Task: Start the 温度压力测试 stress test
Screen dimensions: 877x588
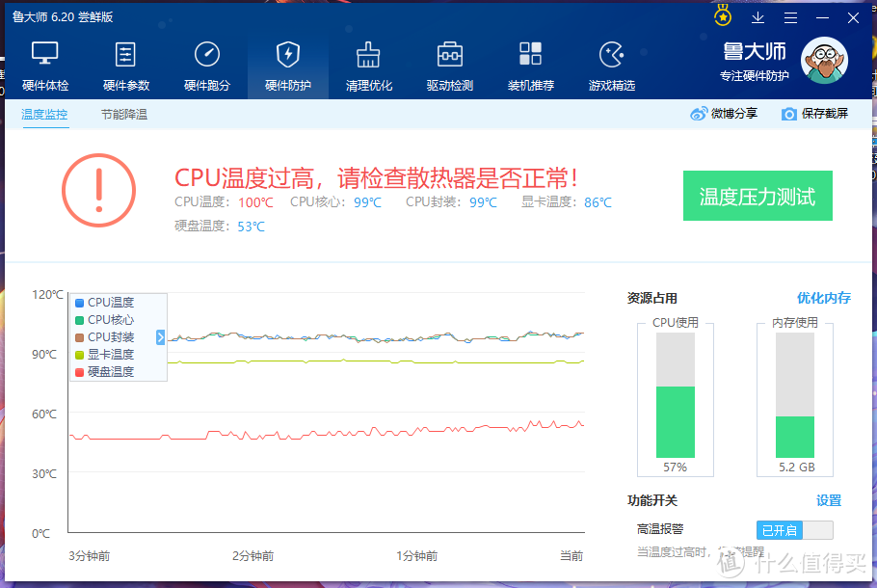Action: 757,197
